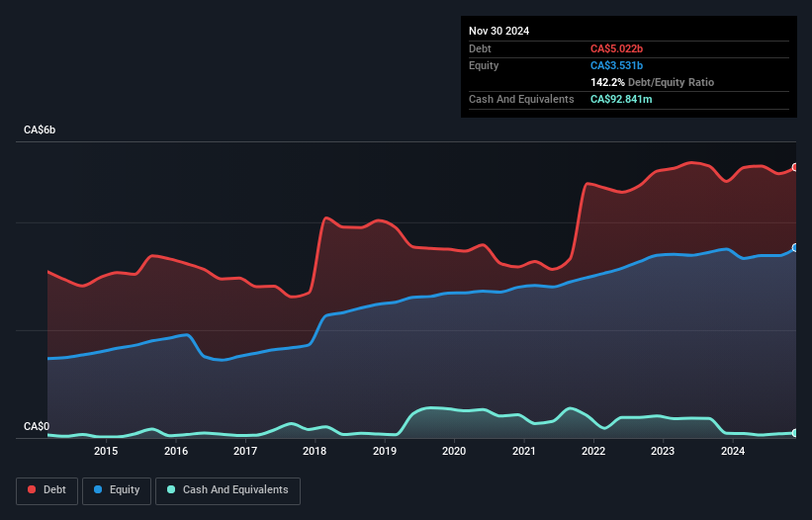The image size is (812, 520).
Task: Select the teal Cash endpoint marker on chart
Action: (795, 433)
